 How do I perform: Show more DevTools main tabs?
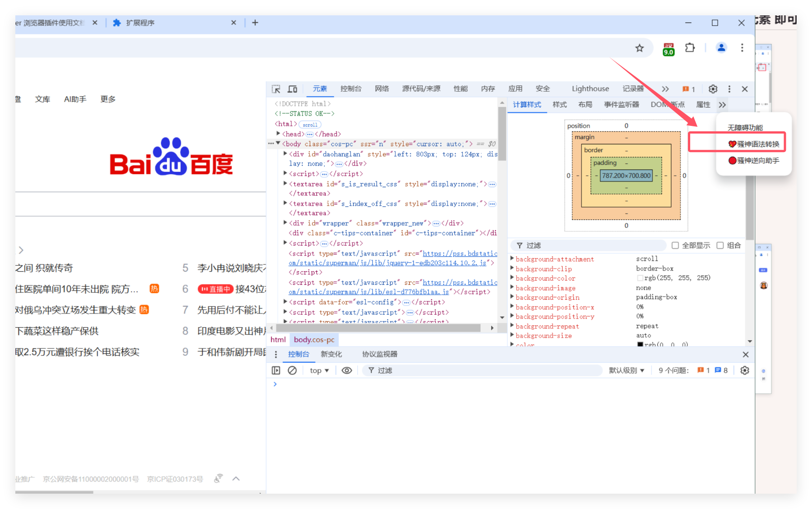[665, 89]
